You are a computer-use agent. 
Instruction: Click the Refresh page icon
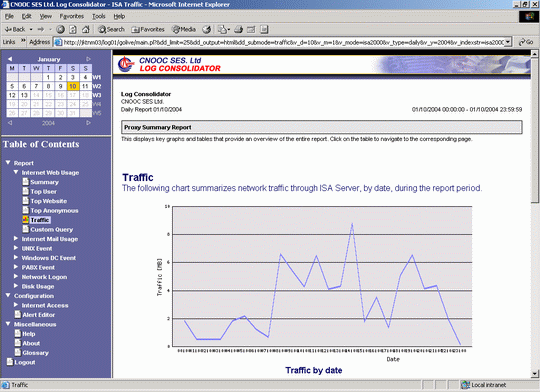[x=73, y=29]
